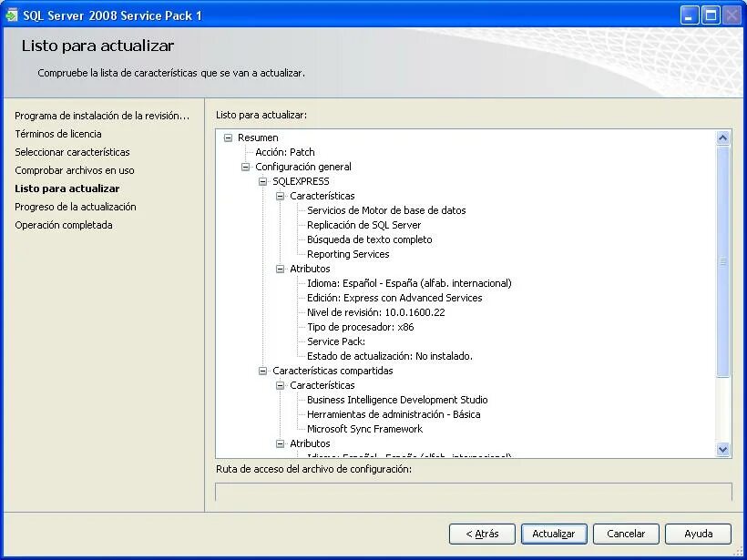The width and height of the screenshot is (747, 560).
Task: Collapse the Características compartidas node
Action: (x=262, y=371)
